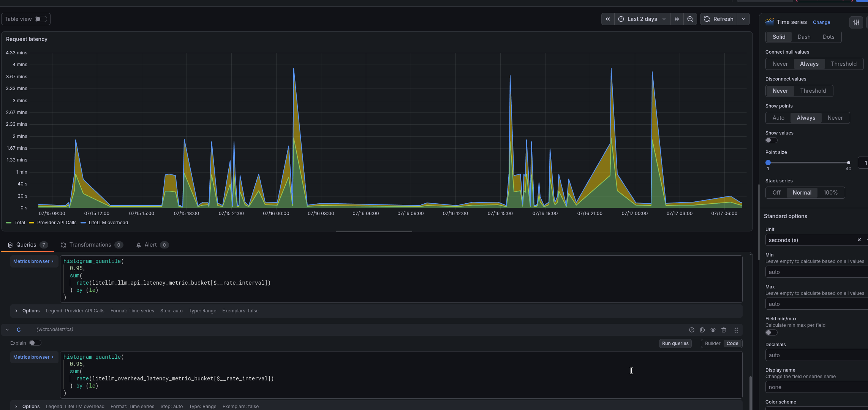Click Run queries button

(x=675, y=344)
